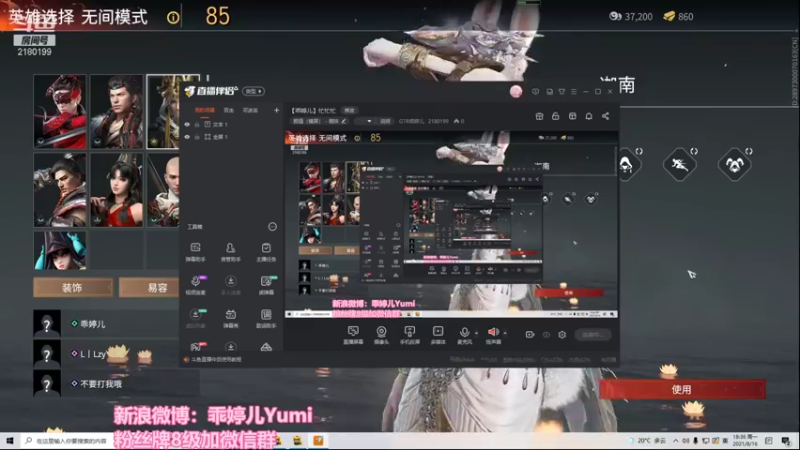Add screen capture source from bottom bar
The image size is (800, 450).
pos(353,335)
